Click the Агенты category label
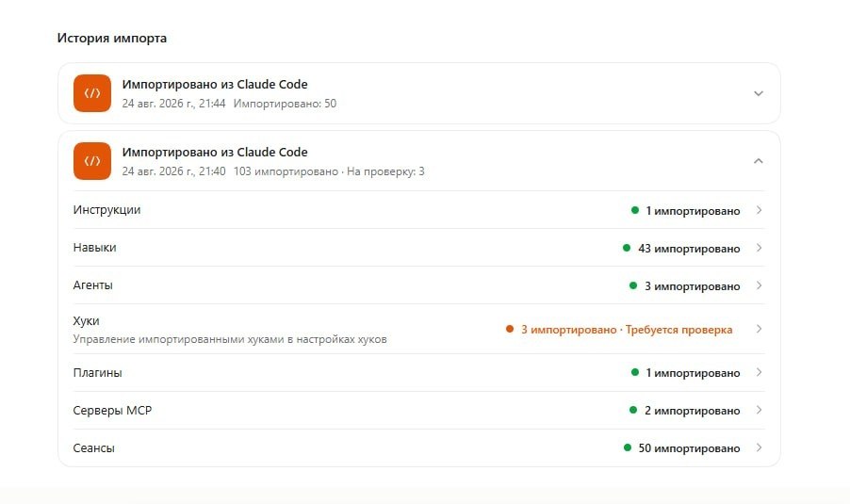 92,285
